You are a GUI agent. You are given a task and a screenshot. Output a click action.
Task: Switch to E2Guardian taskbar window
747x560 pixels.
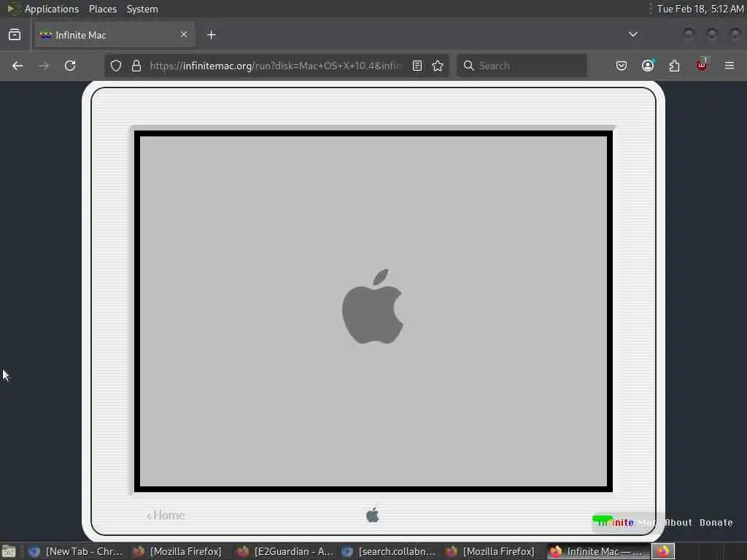(285, 551)
